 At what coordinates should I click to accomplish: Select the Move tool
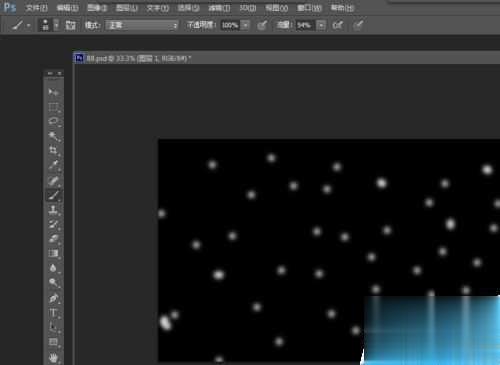(53, 92)
